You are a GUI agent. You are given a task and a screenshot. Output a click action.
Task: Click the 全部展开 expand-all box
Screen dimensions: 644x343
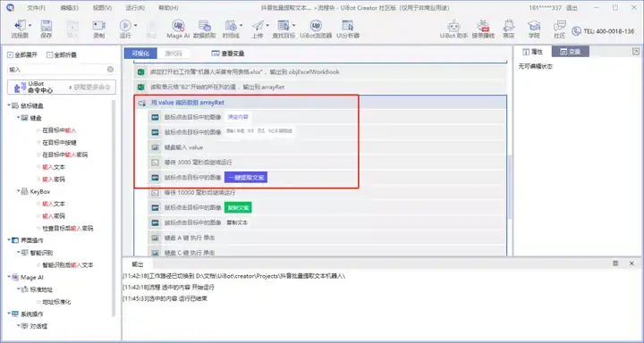10,55
